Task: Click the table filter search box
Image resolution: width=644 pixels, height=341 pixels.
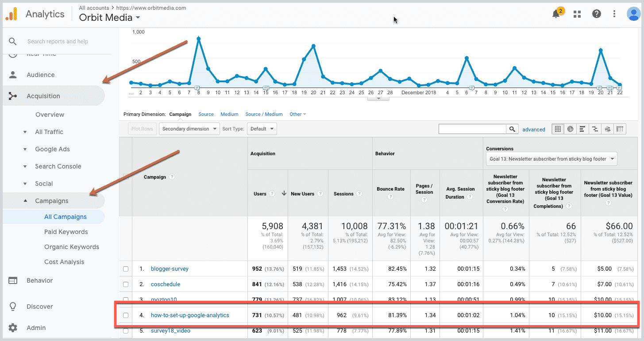Action: (472, 129)
